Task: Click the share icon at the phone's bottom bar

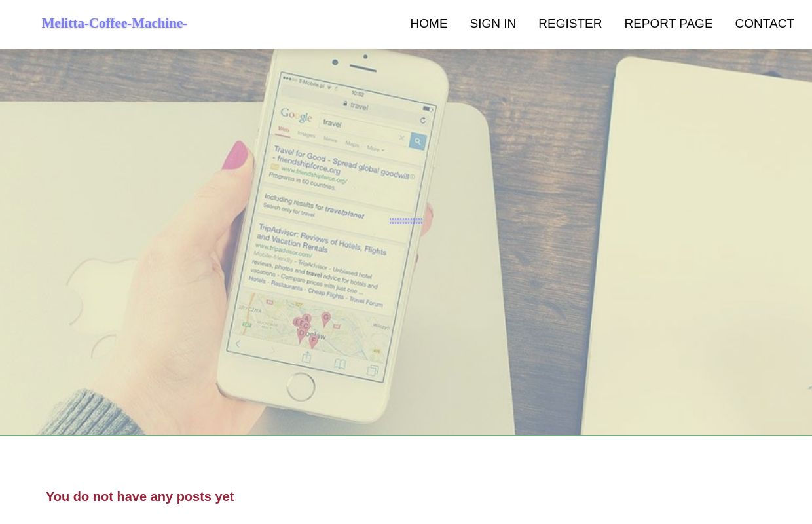Action: point(306,357)
